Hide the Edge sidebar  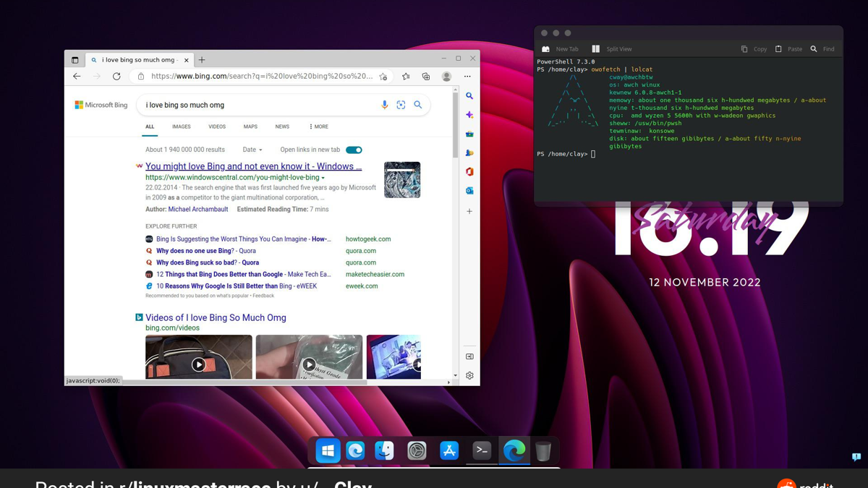(x=469, y=356)
